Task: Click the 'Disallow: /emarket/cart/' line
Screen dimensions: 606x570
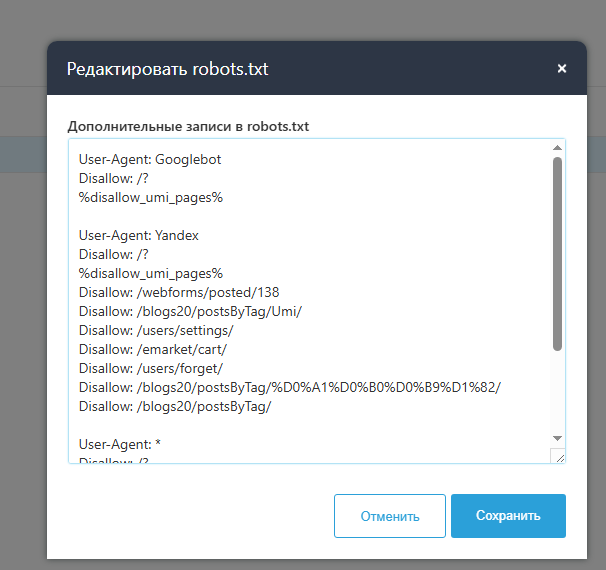Action: pos(153,349)
